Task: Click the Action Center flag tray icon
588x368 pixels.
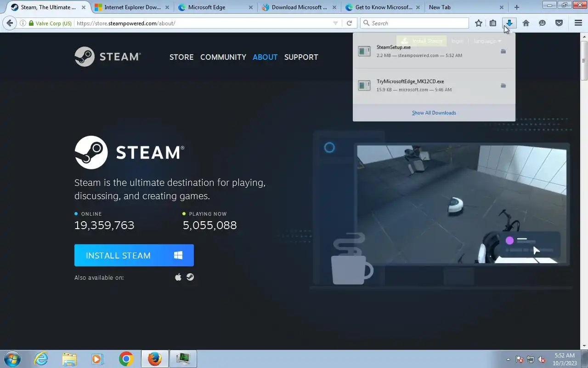Action: [x=520, y=359]
